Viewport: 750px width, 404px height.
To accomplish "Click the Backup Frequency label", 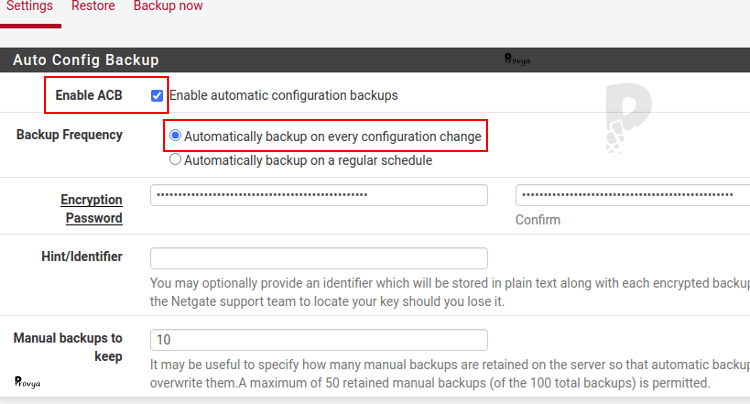I will [69, 135].
